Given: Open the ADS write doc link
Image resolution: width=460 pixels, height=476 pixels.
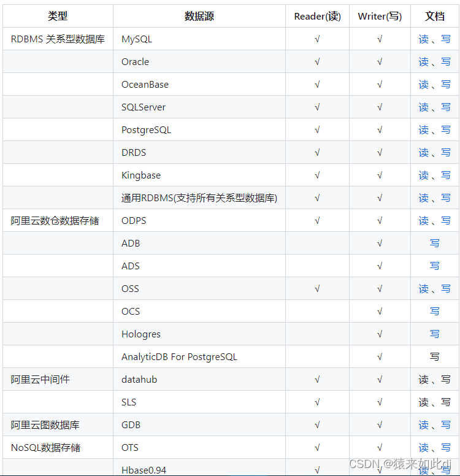Looking at the screenshot, I should (434, 266).
